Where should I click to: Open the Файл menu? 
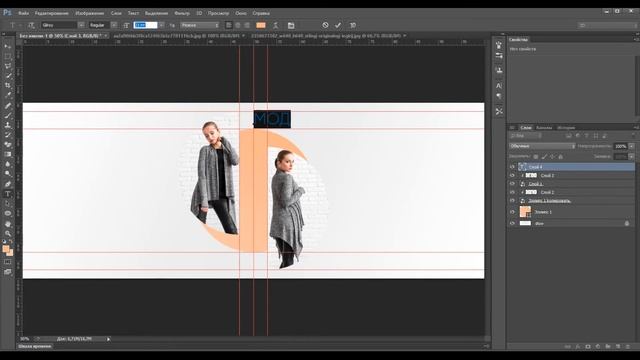[x=24, y=13]
